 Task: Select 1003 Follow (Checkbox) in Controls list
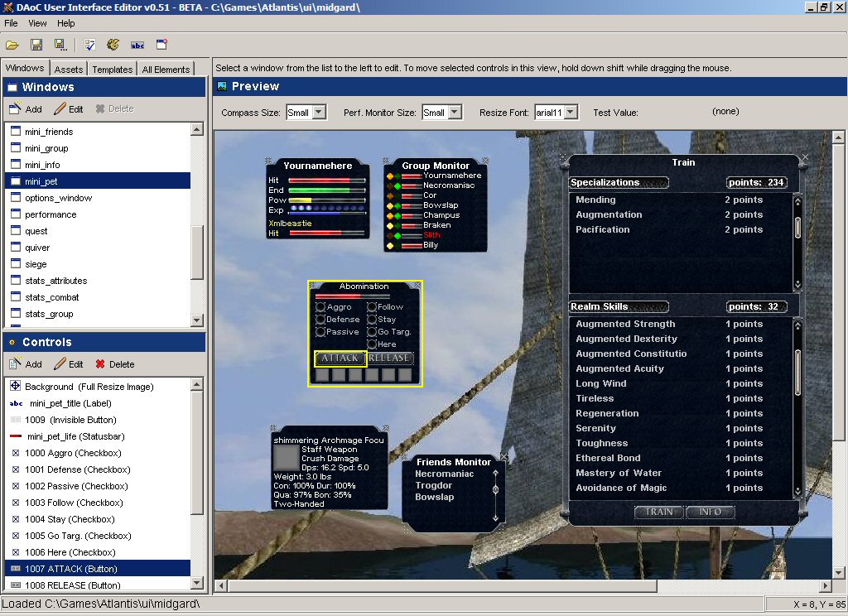pyautogui.click(x=98, y=503)
